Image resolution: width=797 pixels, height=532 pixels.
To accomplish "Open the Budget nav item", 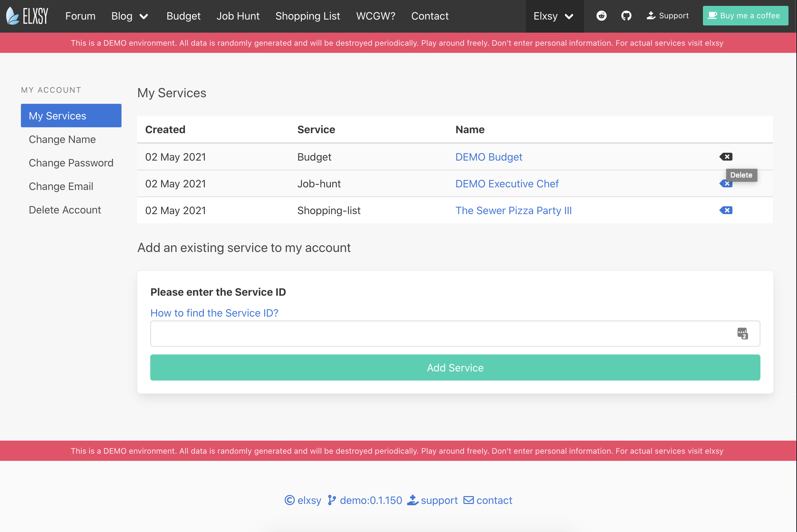I will (x=183, y=16).
